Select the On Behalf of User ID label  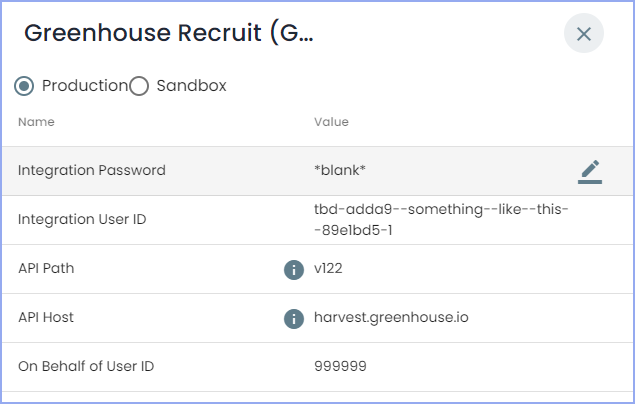[x=86, y=367]
